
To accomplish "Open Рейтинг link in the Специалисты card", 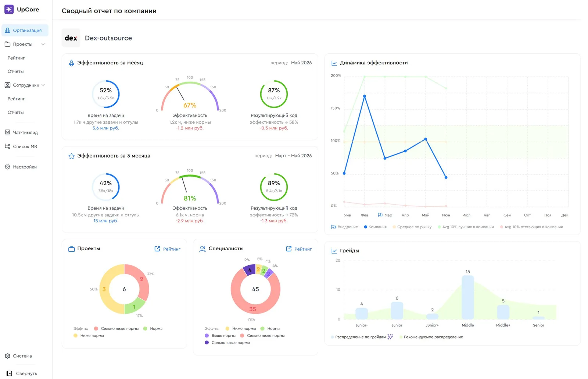I will (299, 249).
